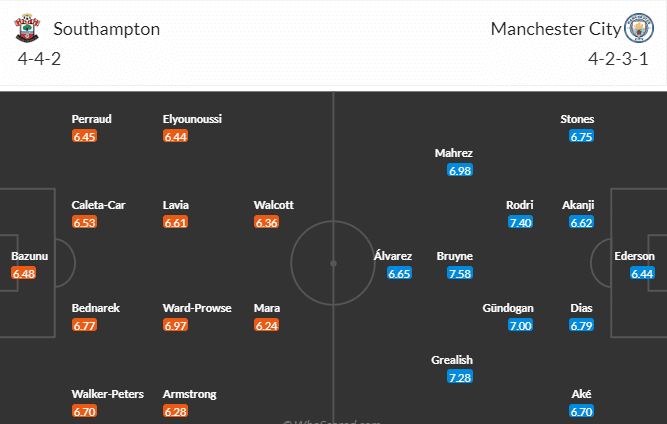Screen dimensions: 667x424
Task: Click Bednarek's 6.77 rating badge
Action: point(85,326)
